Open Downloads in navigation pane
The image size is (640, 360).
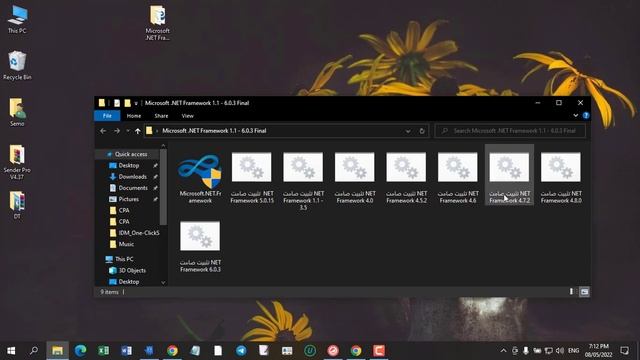132,177
